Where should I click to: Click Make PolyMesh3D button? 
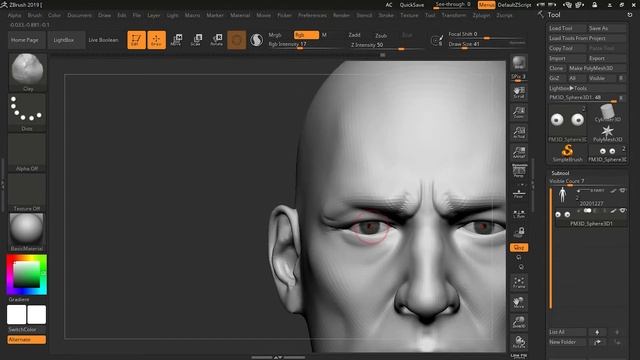click(x=597, y=68)
